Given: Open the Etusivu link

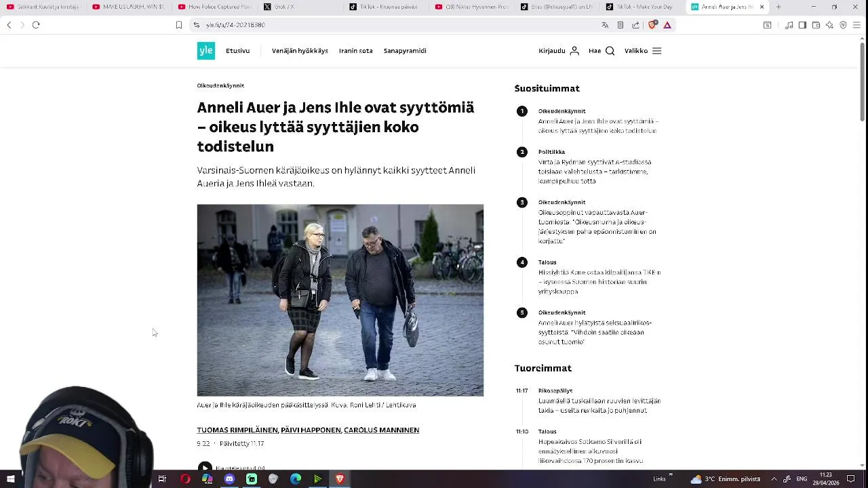Looking at the screenshot, I should tap(237, 51).
